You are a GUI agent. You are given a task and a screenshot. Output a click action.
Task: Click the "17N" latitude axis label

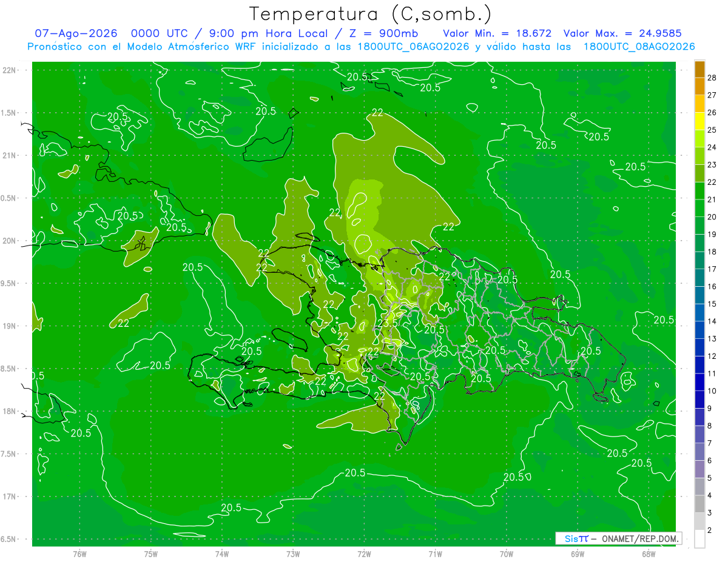[10, 497]
